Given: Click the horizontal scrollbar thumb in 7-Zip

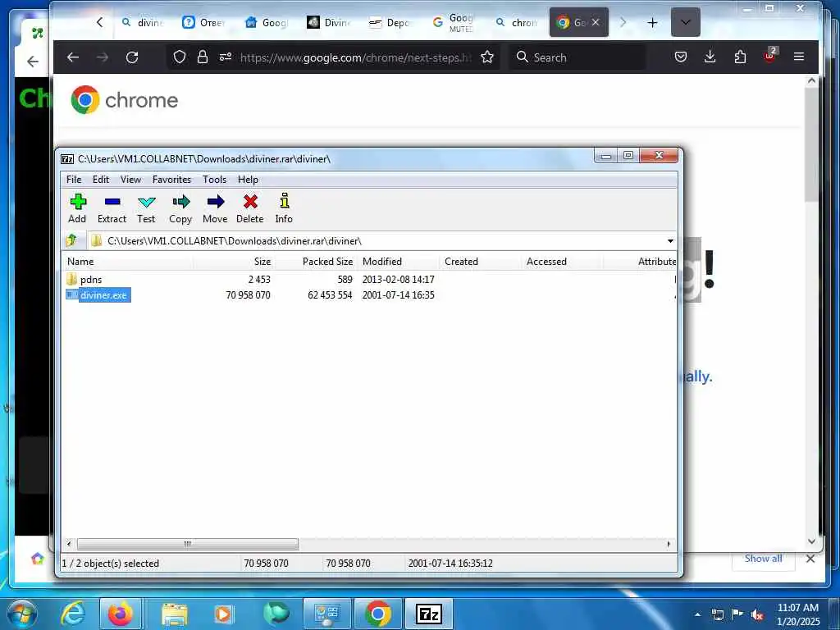Looking at the screenshot, I should coord(188,544).
